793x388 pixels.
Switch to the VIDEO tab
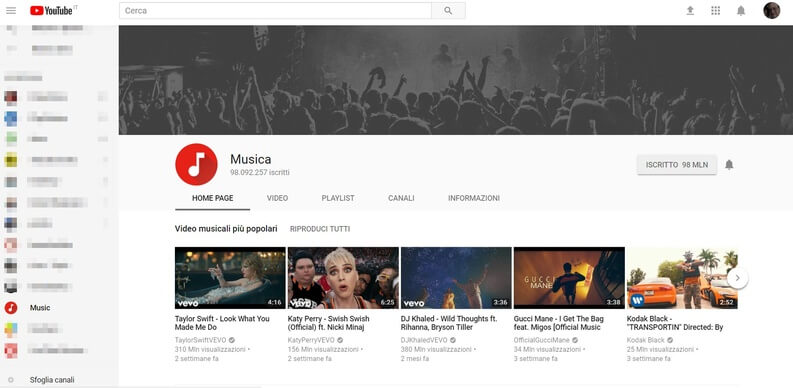point(277,198)
